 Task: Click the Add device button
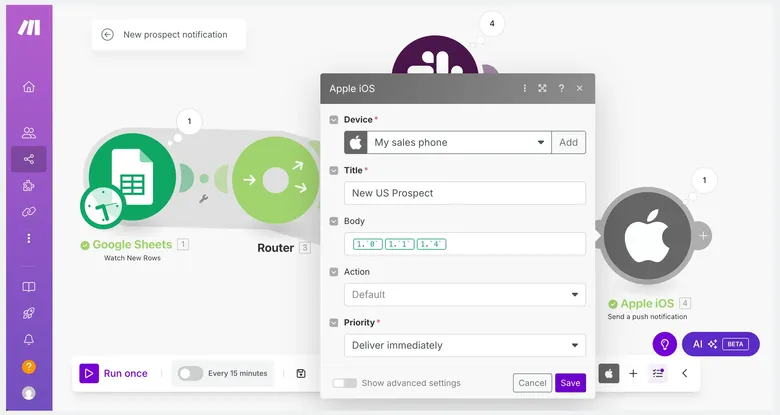coord(569,142)
